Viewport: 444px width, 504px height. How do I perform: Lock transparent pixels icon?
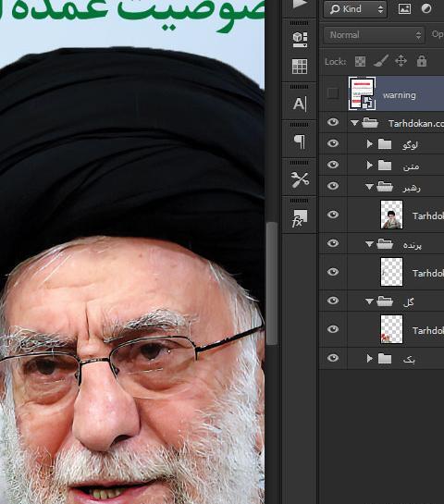tap(360, 61)
